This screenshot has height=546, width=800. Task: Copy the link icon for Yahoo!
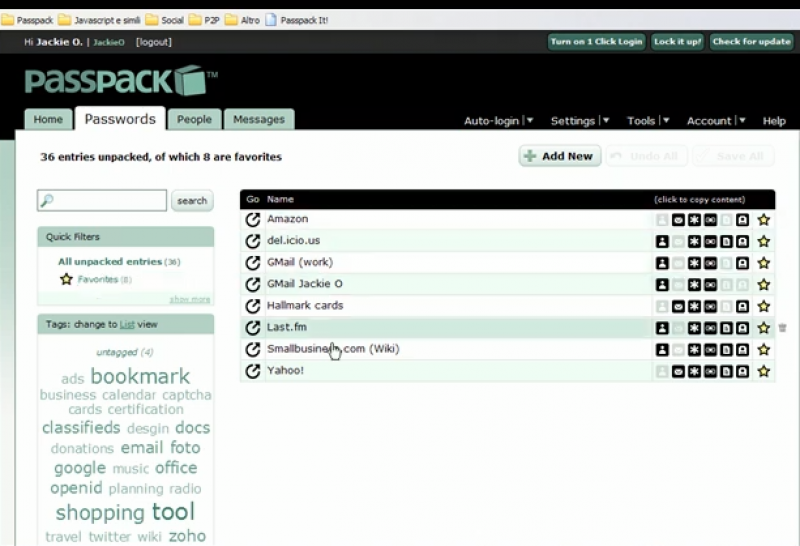[x=710, y=371]
